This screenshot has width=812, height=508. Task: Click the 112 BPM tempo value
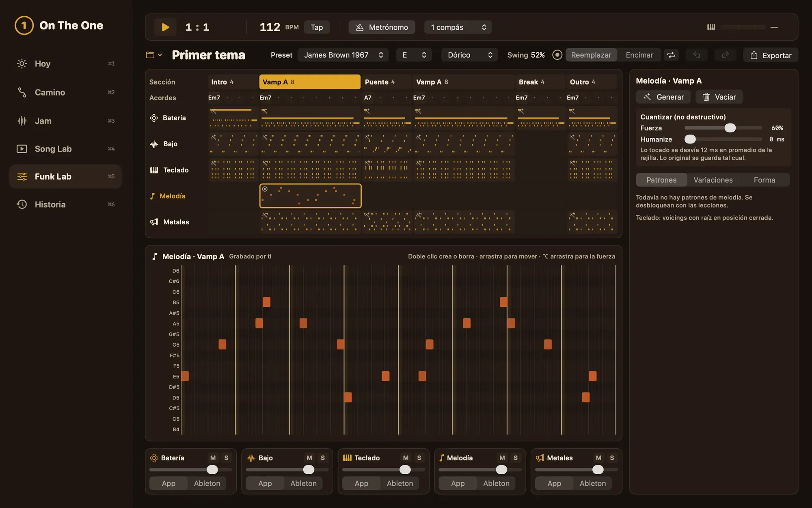(270, 27)
